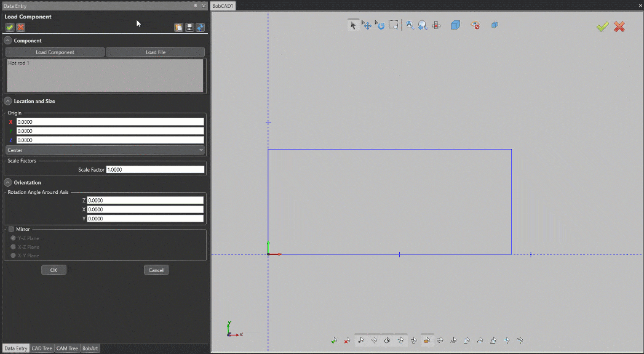Collapse the Orientation section
Image resolution: width=644 pixels, height=354 pixels.
[x=8, y=182]
